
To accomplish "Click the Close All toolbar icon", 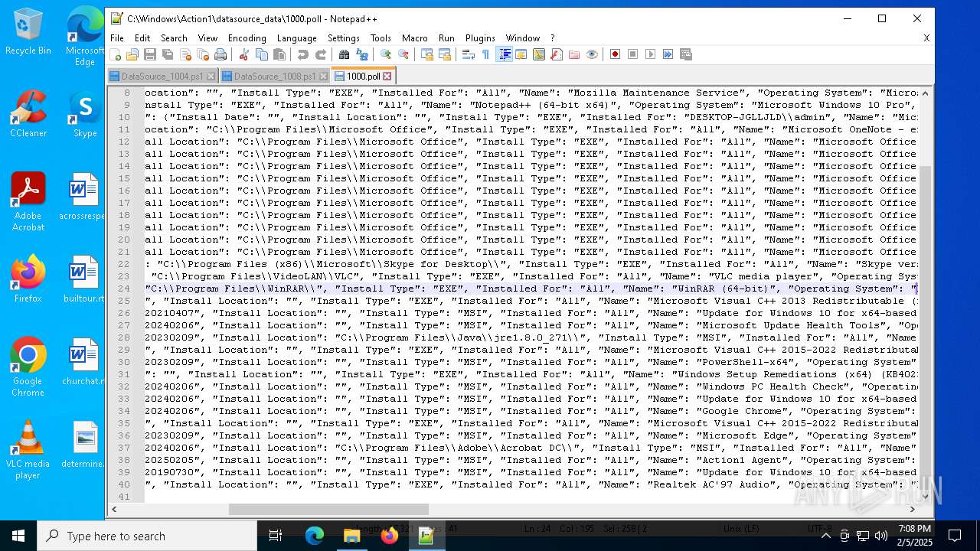I will (203, 54).
